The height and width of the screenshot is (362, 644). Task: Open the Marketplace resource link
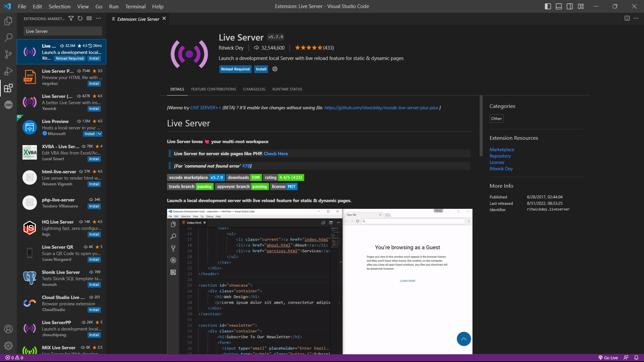pyautogui.click(x=502, y=149)
